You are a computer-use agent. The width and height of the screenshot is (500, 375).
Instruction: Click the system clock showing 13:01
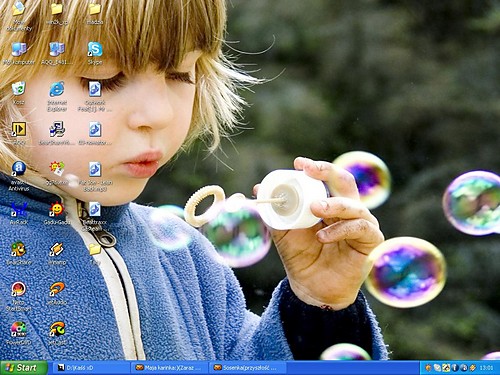click(x=486, y=368)
